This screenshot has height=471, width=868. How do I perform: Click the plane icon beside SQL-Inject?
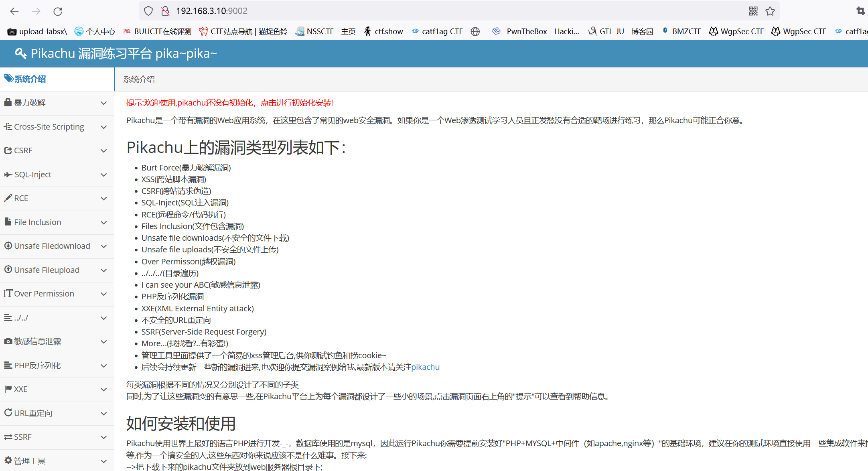[8, 175]
